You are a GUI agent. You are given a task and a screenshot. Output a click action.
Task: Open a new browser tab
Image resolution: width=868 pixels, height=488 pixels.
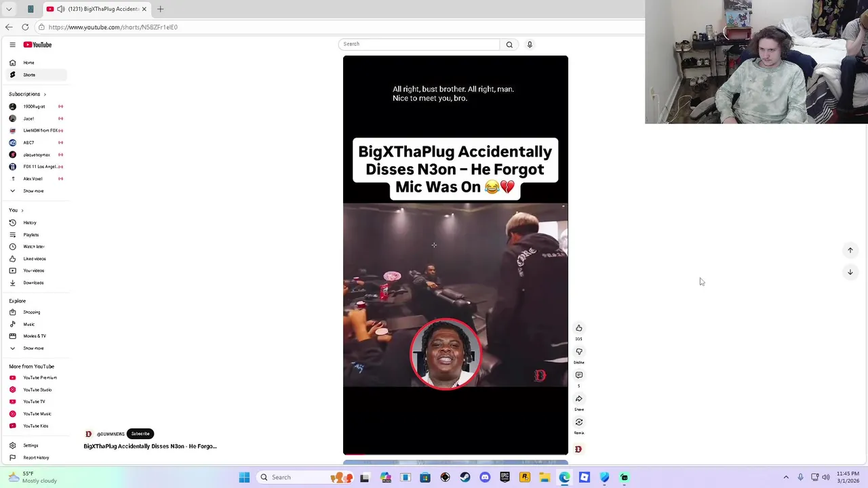pos(161,9)
